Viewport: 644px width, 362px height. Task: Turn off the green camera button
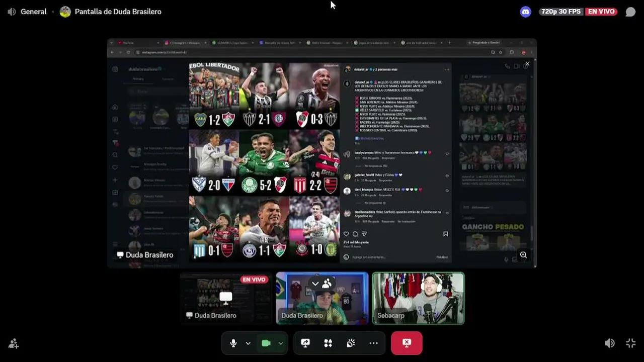[266, 343]
